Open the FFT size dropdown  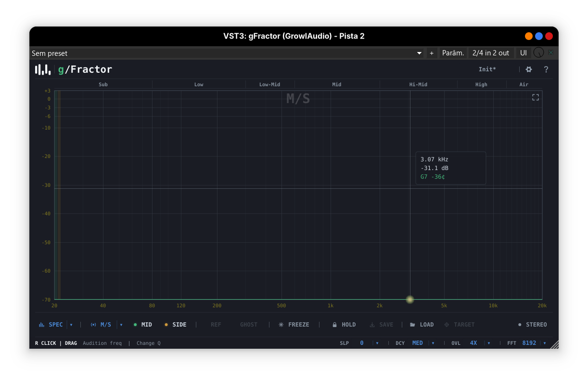545,343
